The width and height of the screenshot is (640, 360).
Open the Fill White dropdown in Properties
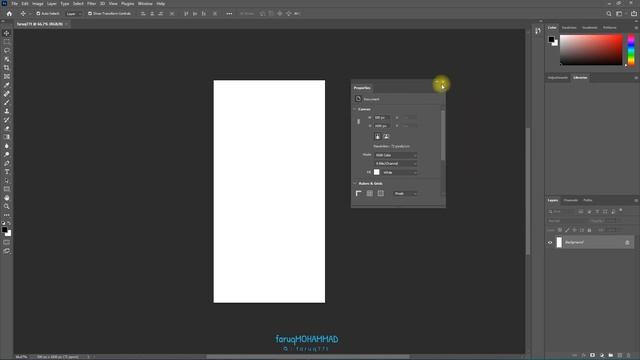pos(400,173)
